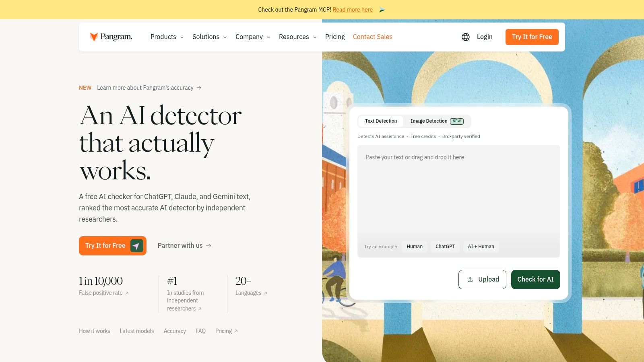Click Read more here banner link
The image size is (644, 362).
coord(353,10)
